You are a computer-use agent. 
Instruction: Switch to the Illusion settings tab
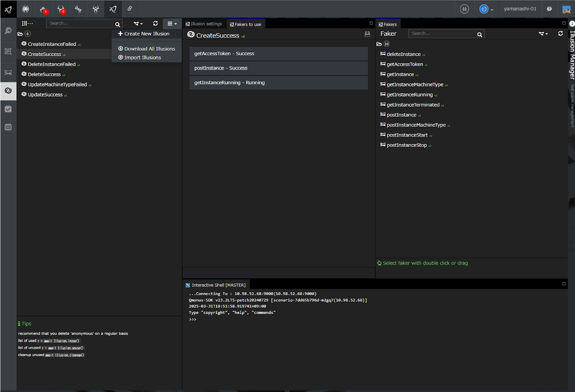point(204,24)
